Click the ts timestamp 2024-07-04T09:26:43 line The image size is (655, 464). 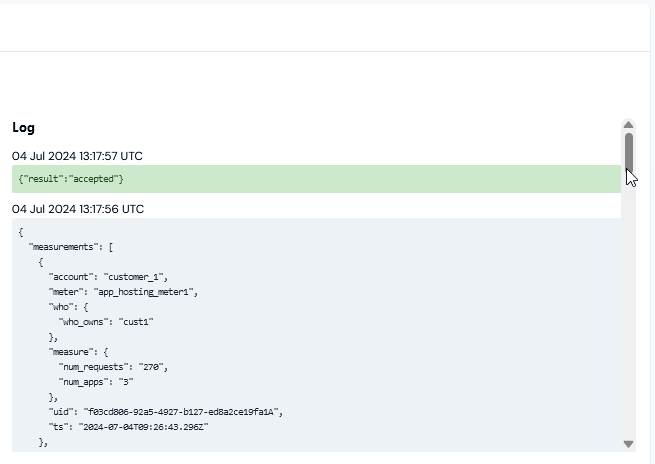click(129, 427)
